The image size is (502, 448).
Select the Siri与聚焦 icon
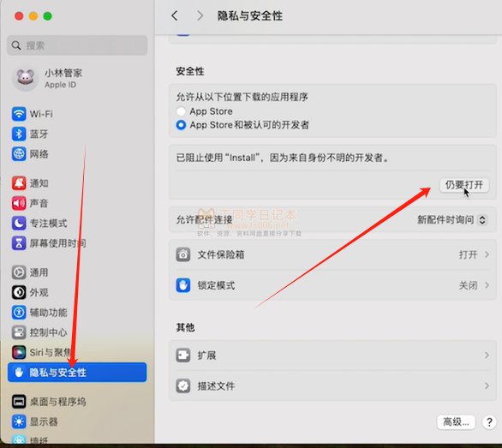pos(19,352)
